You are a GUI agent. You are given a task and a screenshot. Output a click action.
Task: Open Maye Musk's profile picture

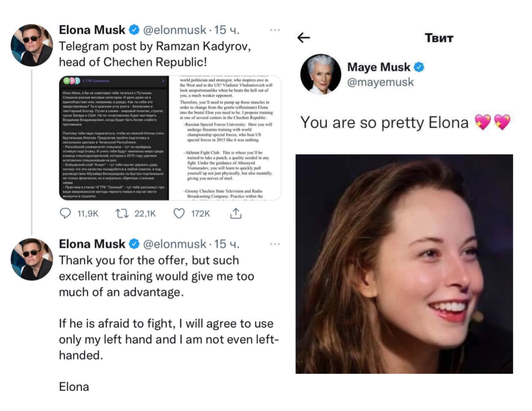click(x=321, y=74)
